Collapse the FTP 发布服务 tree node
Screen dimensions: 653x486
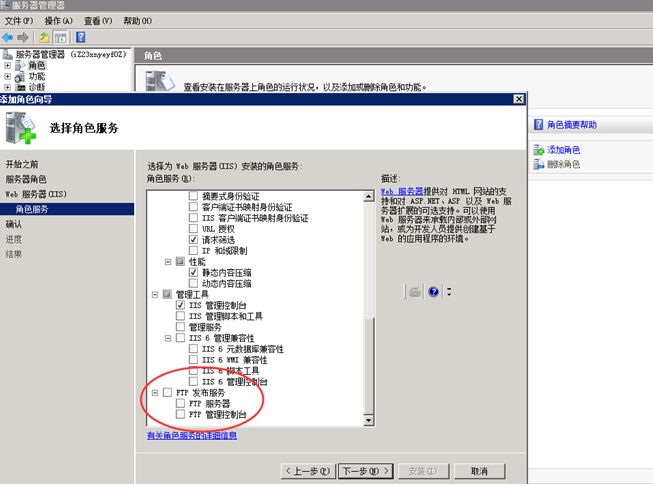click(155, 393)
